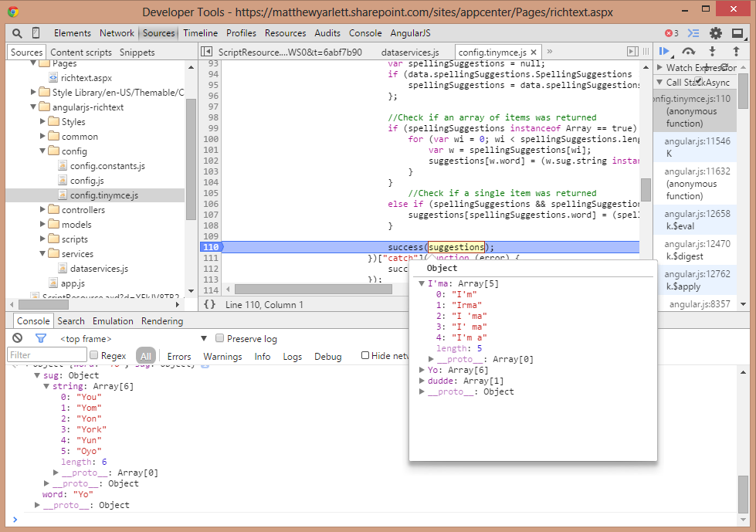756x532 pixels.
Task: Click the search magnifier icon in DevTools toolbar
Action: (x=17, y=33)
